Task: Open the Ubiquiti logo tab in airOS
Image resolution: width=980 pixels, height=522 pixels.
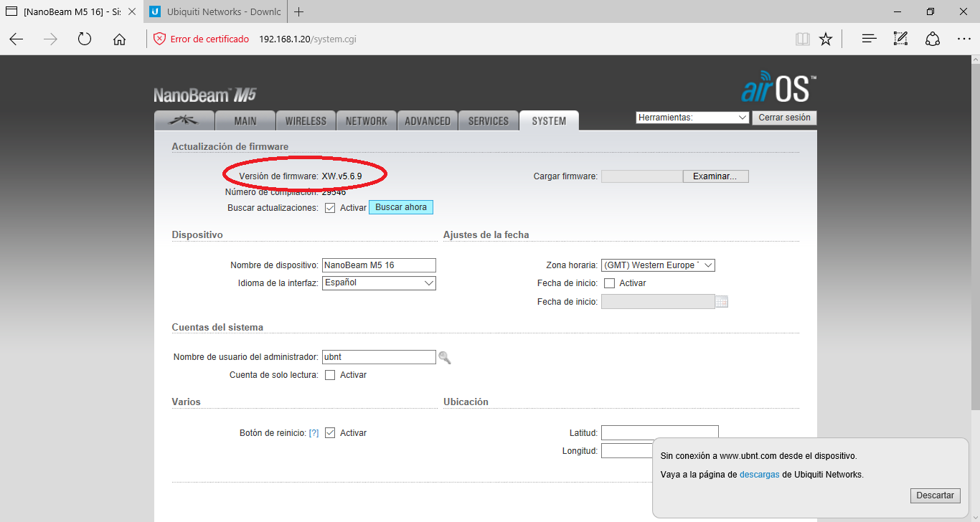Action: 184,120
